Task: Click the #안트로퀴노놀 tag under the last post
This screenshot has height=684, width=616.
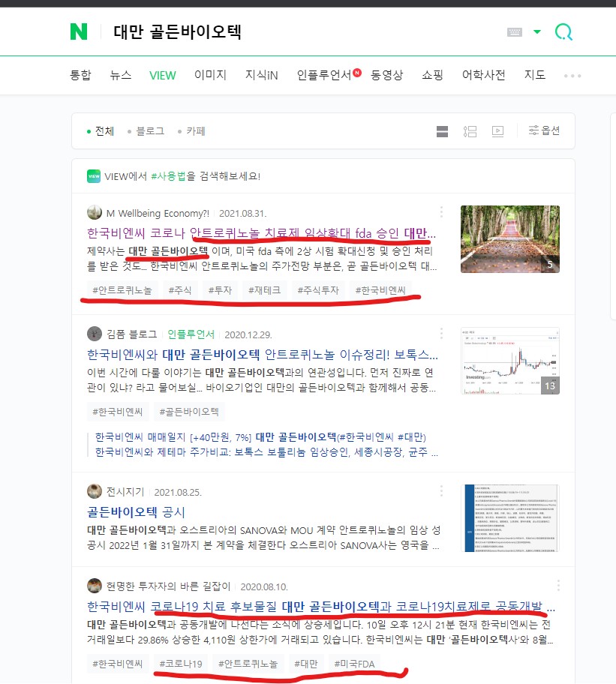Action: pos(248,664)
